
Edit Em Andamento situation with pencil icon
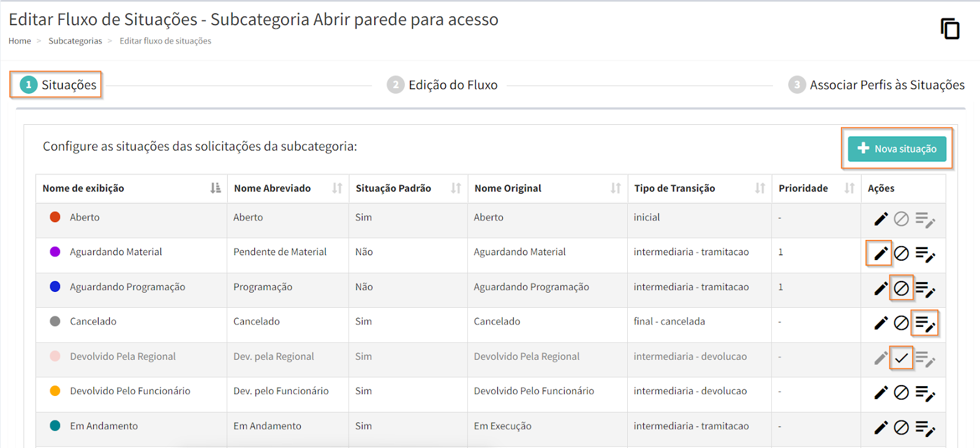coord(880,428)
